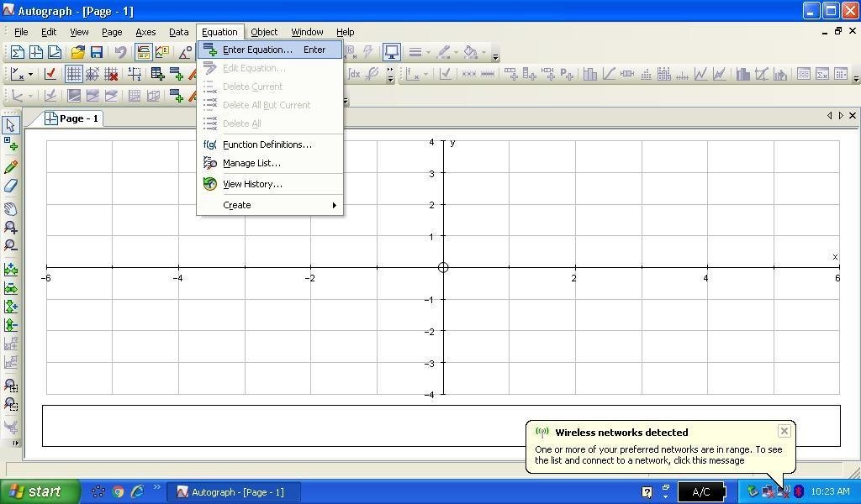The height and width of the screenshot is (504, 861).
Task: Click the zoom in both axes icon
Action: 10,270
